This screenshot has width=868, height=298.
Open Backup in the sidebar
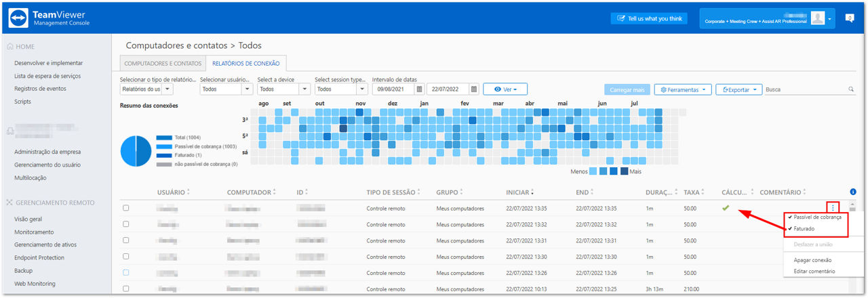tap(23, 271)
